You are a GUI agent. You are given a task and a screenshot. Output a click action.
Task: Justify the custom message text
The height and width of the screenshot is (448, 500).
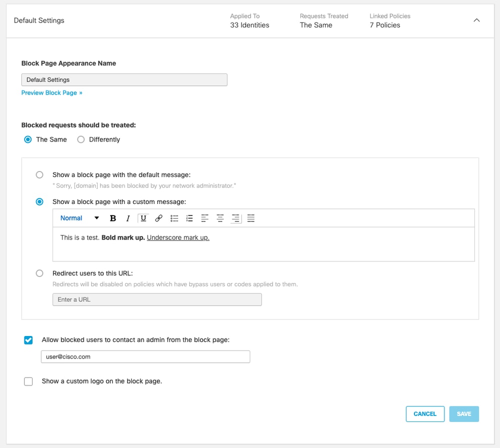click(x=250, y=218)
